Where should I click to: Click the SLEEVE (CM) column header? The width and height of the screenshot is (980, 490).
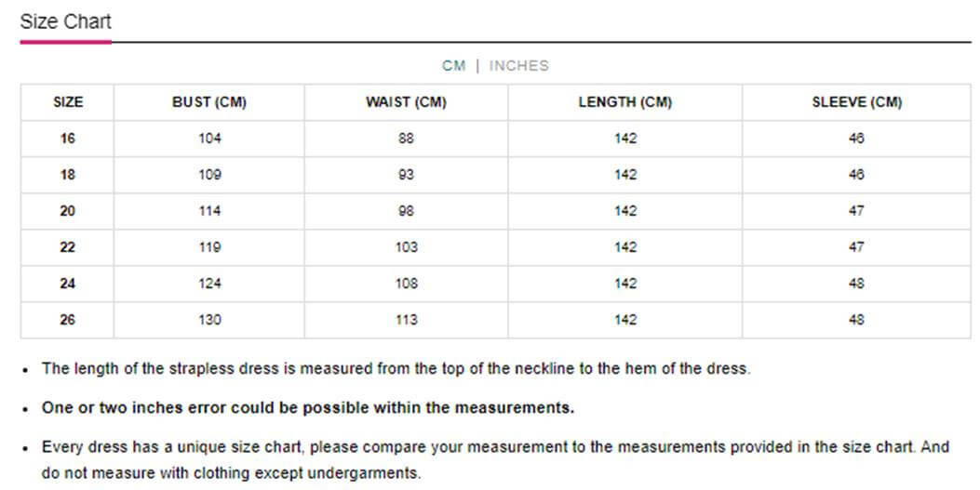[x=856, y=102]
